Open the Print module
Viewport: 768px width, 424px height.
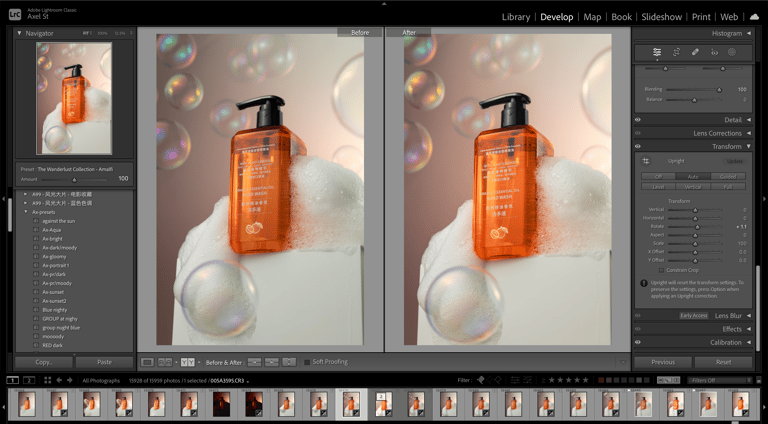[701, 17]
